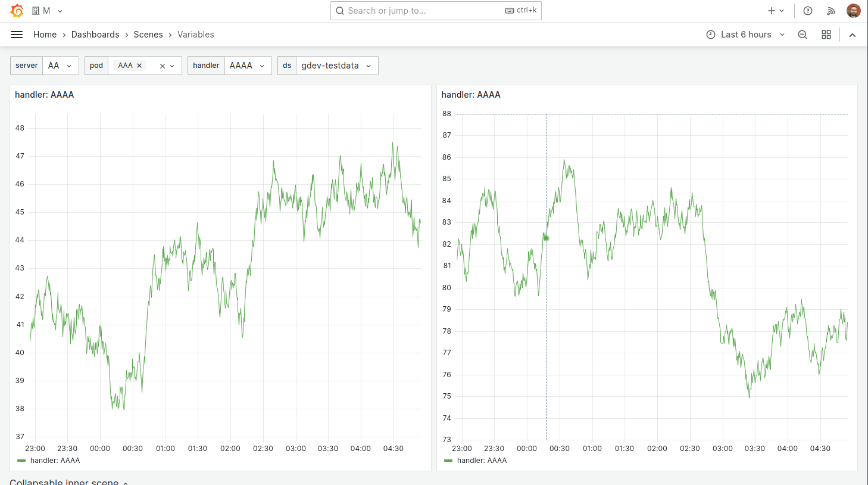Click the clock icon in the time range picker

[x=711, y=34]
